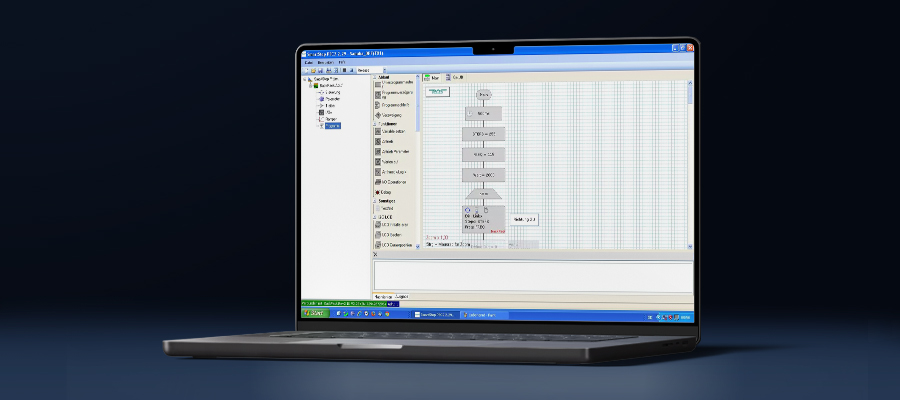Viewport: 900px width, 400px height.
Task: Collapse the root project tree node
Action: click(x=306, y=79)
